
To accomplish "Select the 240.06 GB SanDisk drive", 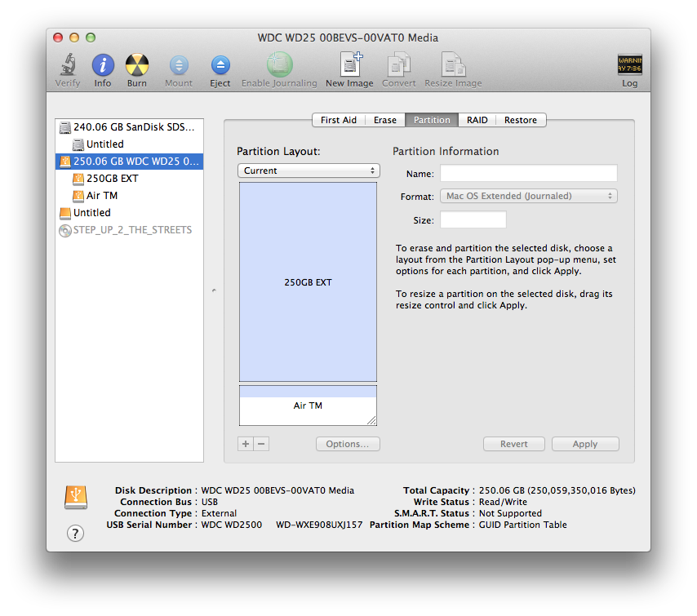I will click(129, 127).
